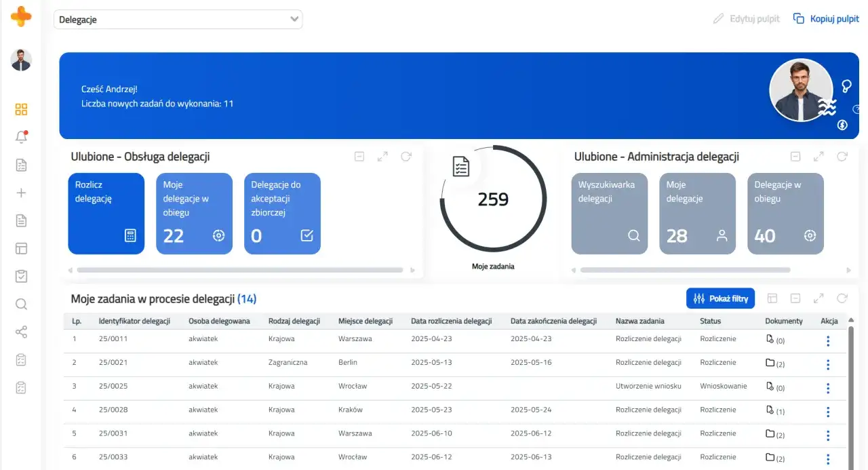Image resolution: width=868 pixels, height=470 pixels.
Task: Click the search magnifier icon in sidebar
Action: (x=21, y=304)
